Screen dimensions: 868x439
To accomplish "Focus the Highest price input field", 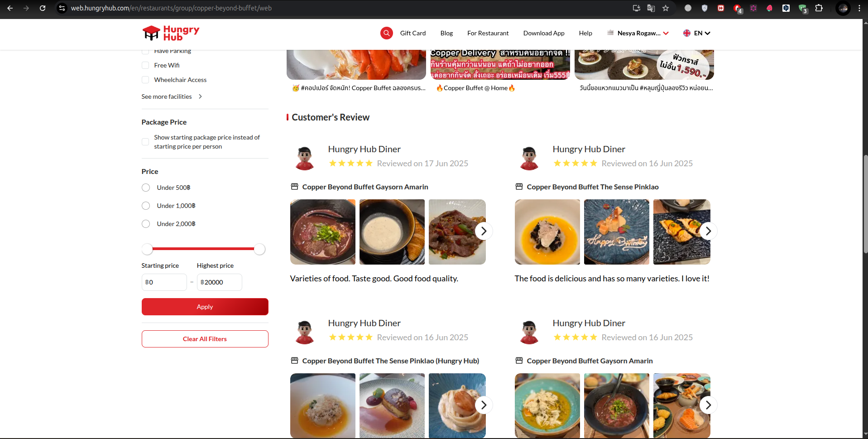I will point(220,282).
